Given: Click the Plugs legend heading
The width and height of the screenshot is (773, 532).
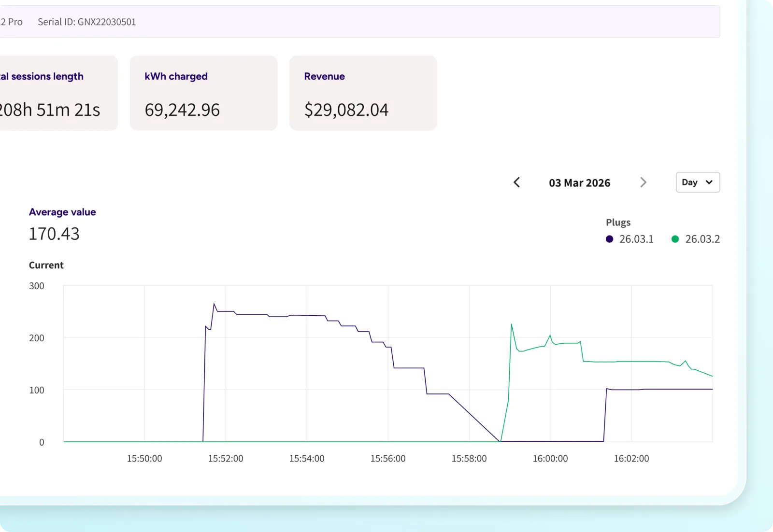Looking at the screenshot, I should 618,223.
